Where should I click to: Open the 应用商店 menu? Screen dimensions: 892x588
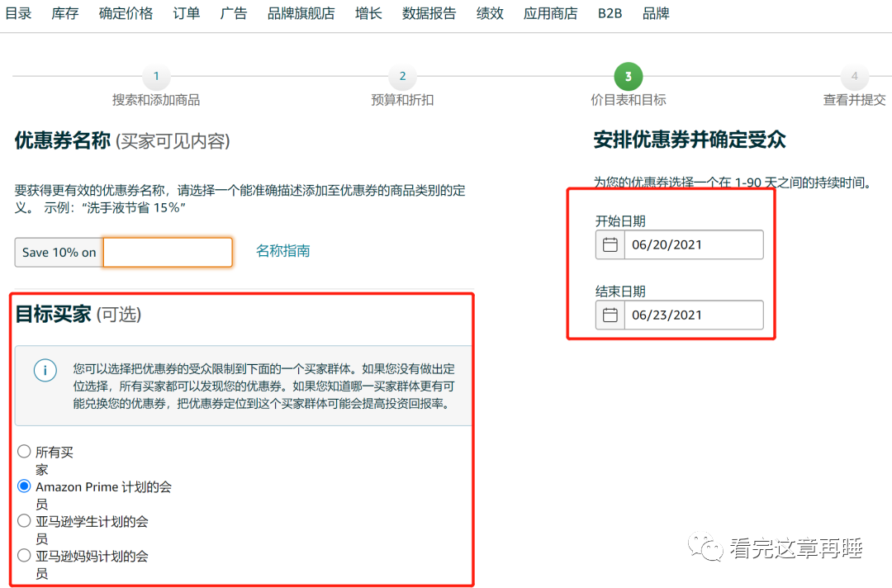pyautogui.click(x=551, y=13)
